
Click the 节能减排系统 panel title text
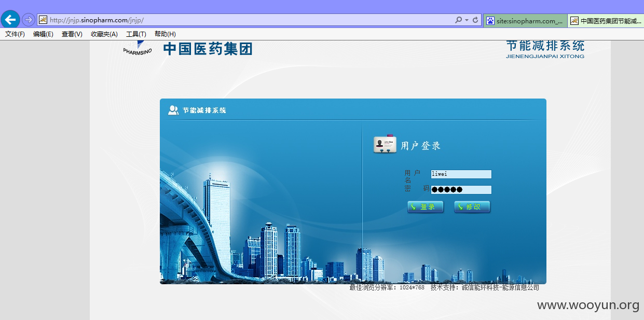(204, 110)
